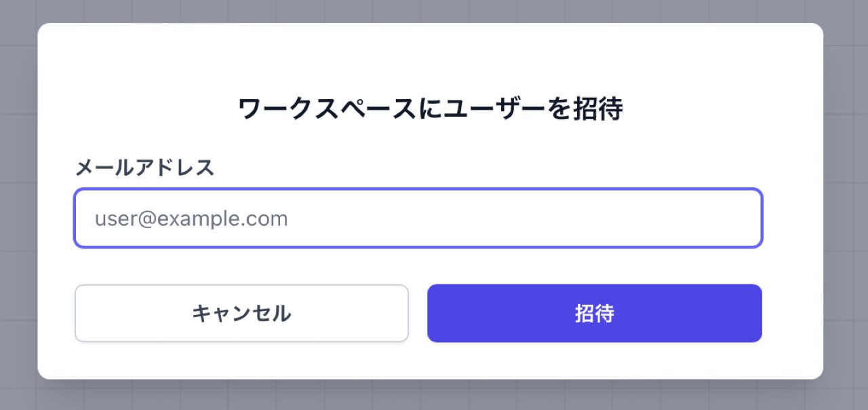Click the メールアドレス label text

144,167
